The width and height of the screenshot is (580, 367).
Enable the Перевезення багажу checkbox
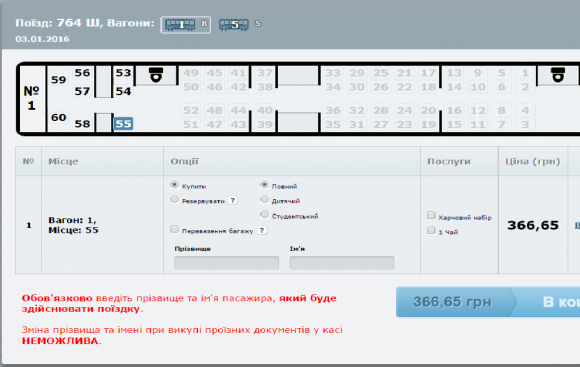tap(174, 229)
